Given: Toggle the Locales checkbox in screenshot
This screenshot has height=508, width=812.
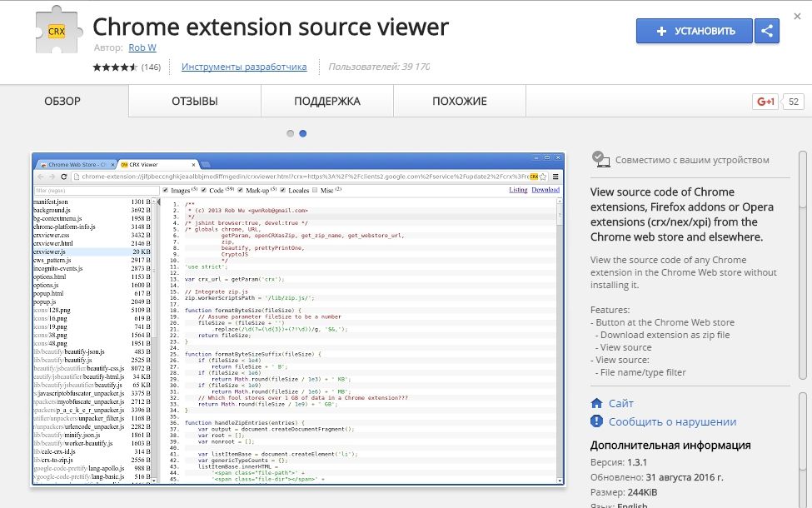Looking at the screenshot, I should (283, 190).
